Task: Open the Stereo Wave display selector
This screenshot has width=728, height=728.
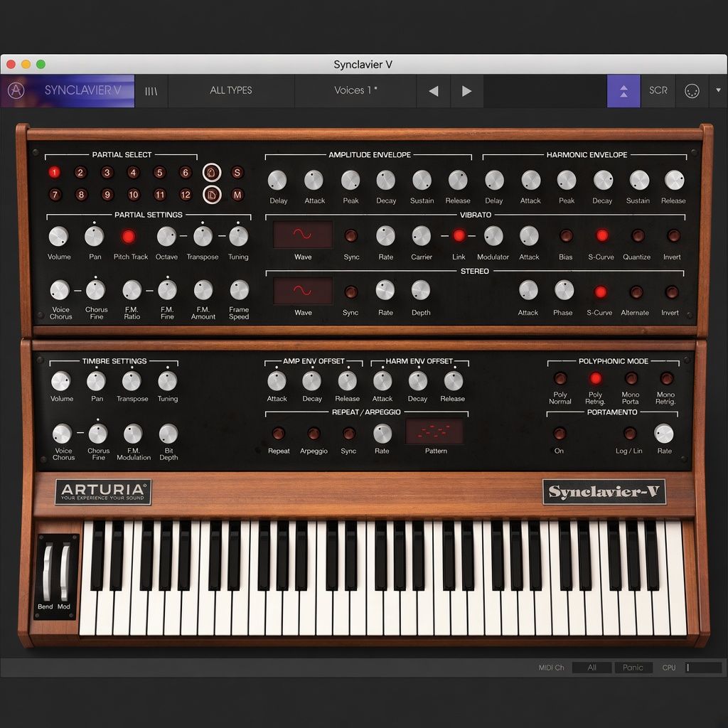Action: [x=303, y=291]
